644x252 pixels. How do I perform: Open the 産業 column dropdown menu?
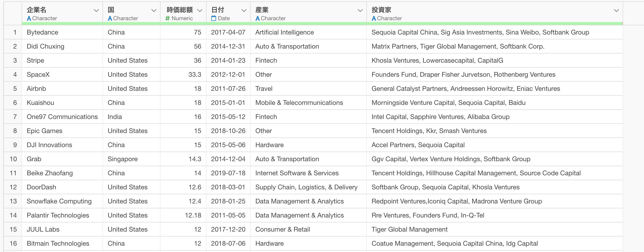[x=360, y=11]
